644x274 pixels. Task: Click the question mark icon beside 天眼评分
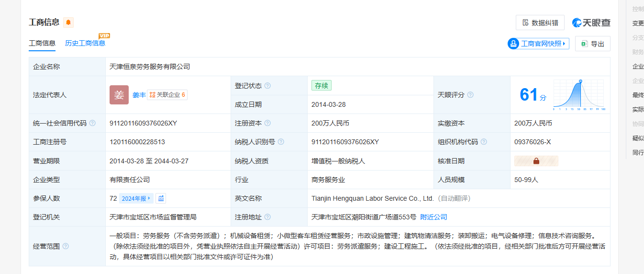470,95
